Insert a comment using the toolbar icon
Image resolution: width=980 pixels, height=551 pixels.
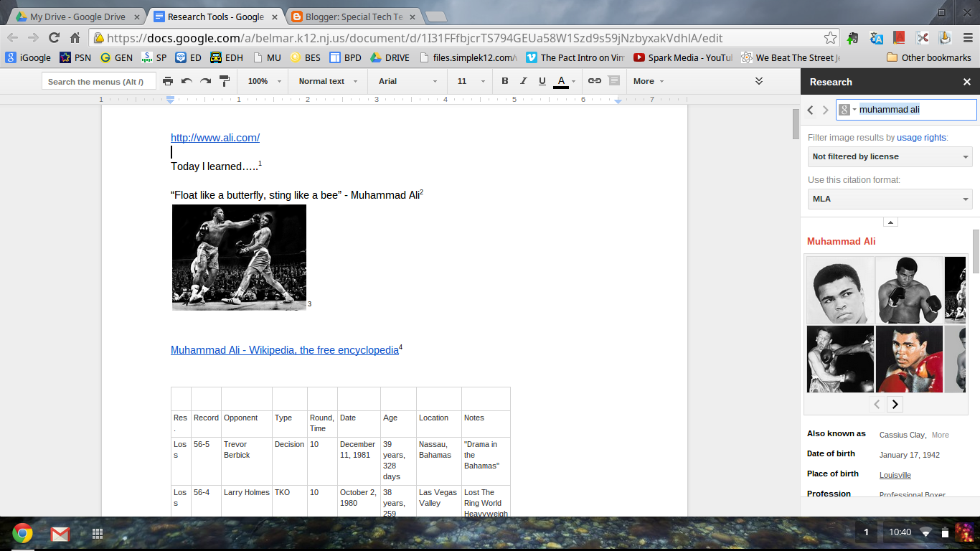pyautogui.click(x=614, y=81)
